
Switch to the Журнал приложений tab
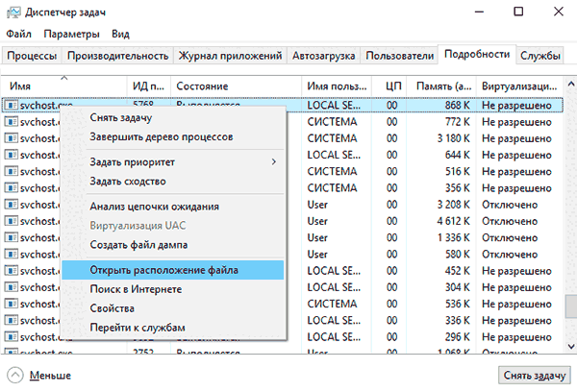230,56
